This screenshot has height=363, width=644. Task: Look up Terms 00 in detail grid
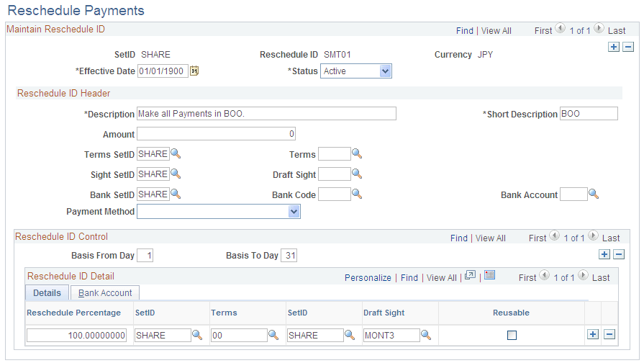[x=273, y=335]
